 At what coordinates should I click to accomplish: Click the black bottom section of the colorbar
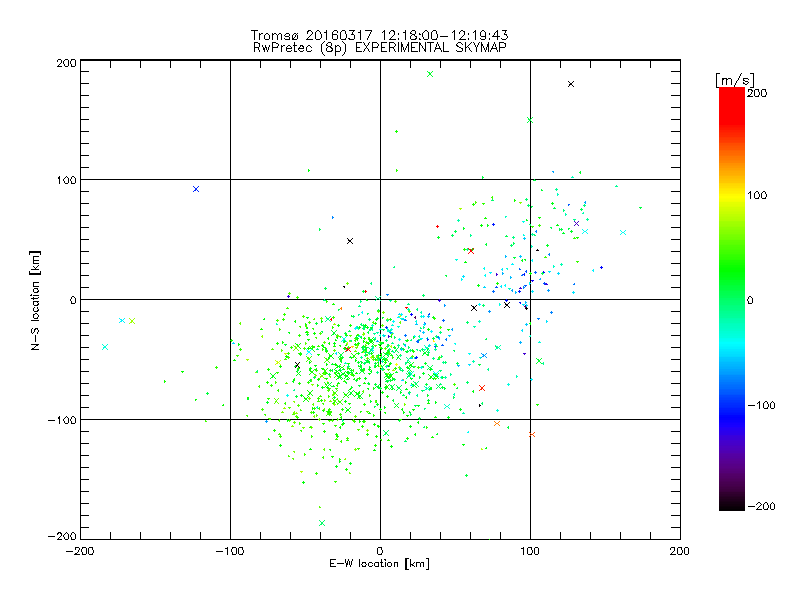click(x=732, y=503)
